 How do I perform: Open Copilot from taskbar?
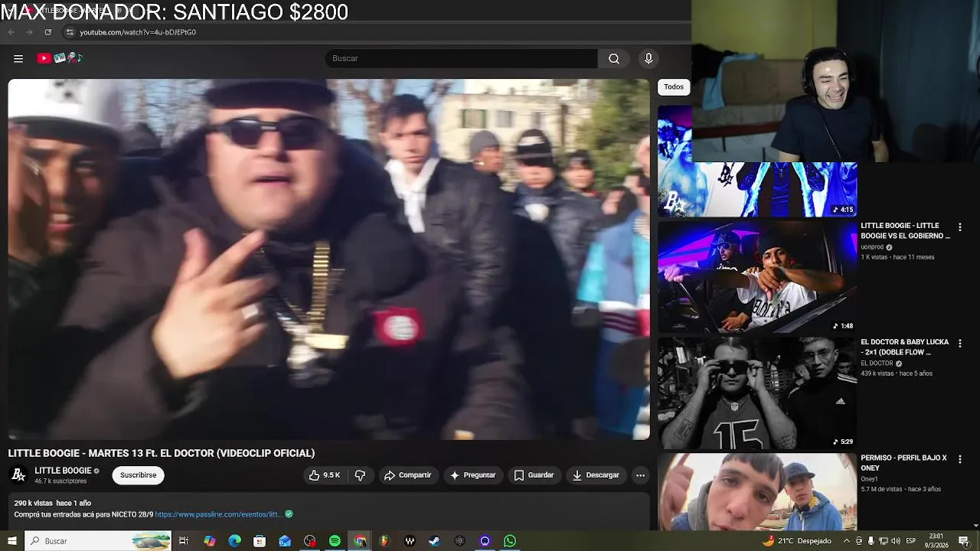click(209, 541)
